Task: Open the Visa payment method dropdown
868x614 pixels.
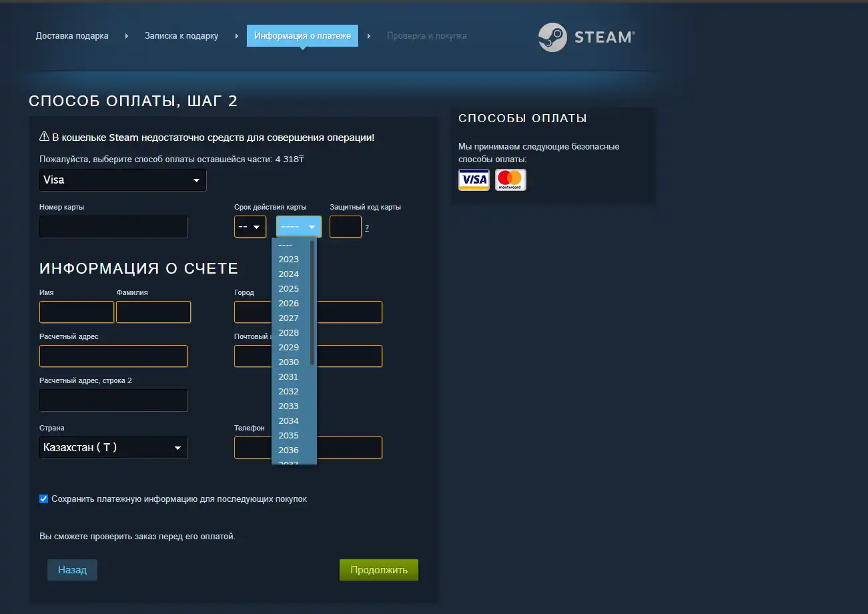Action: [x=123, y=180]
